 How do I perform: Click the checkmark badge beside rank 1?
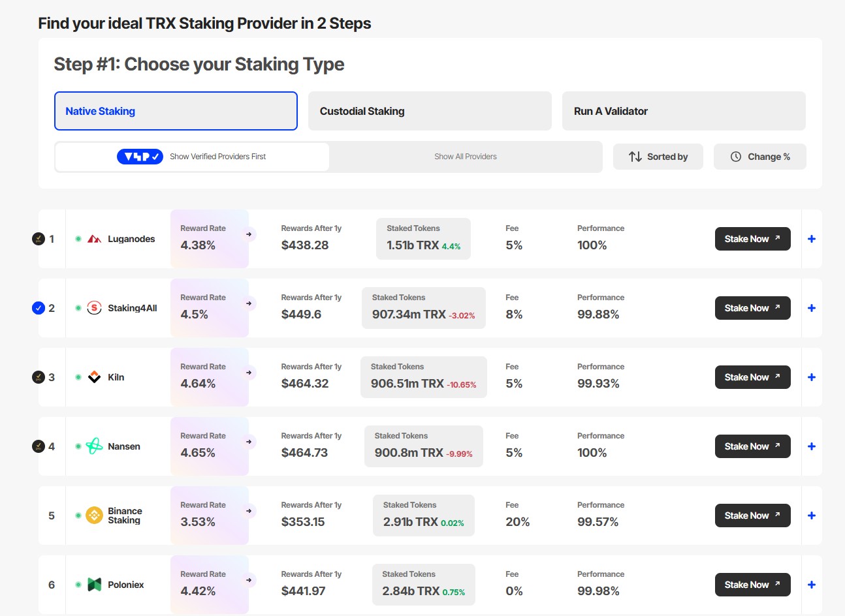click(37, 239)
